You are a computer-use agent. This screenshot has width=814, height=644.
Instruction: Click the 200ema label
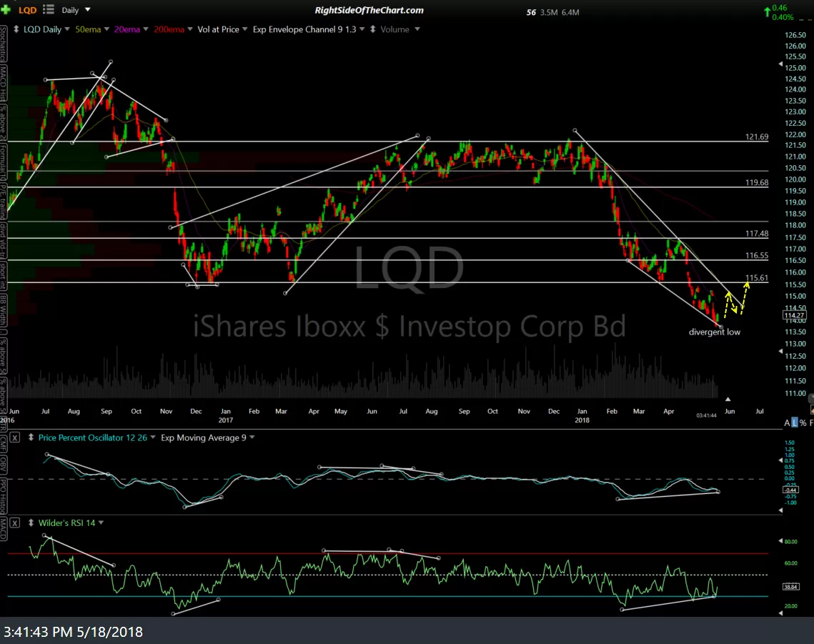[169, 29]
